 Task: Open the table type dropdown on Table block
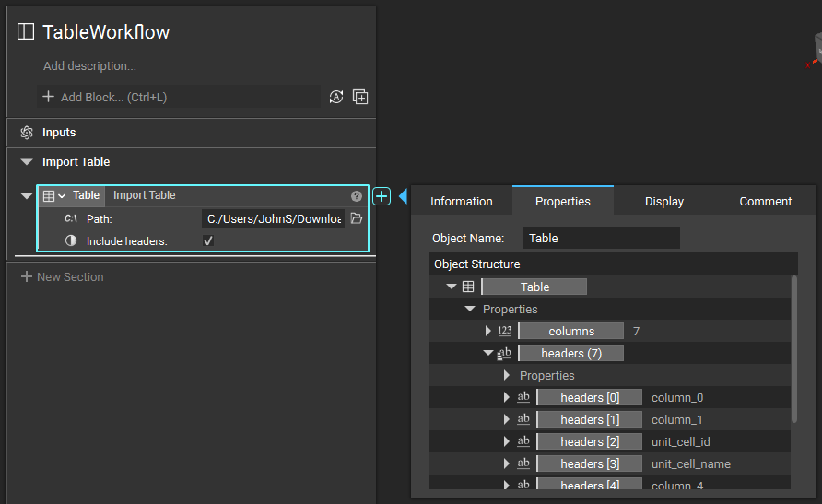[62, 196]
